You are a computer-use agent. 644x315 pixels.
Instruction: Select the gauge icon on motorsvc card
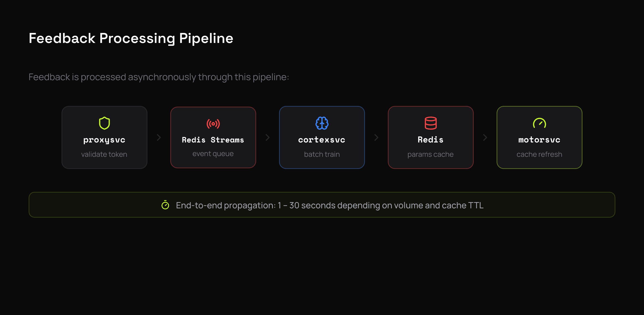[x=539, y=123]
